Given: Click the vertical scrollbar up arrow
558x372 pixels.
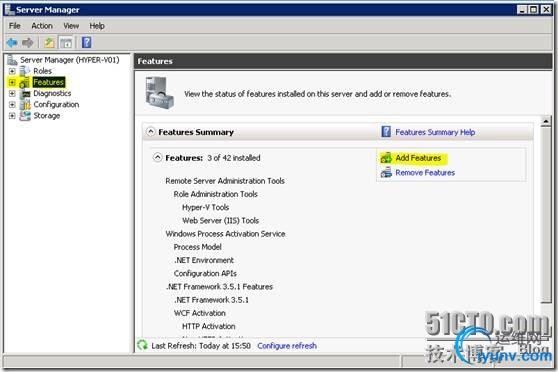Looking at the screenshot, I should pyautogui.click(x=546, y=121).
